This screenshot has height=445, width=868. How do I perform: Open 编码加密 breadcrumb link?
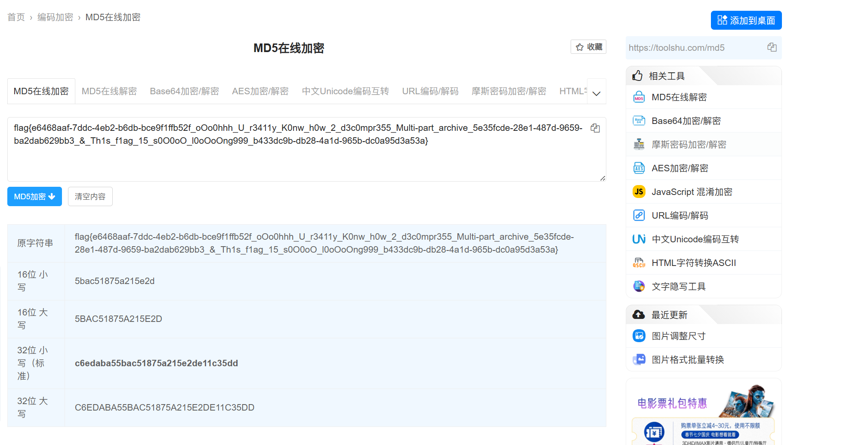(56, 17)
